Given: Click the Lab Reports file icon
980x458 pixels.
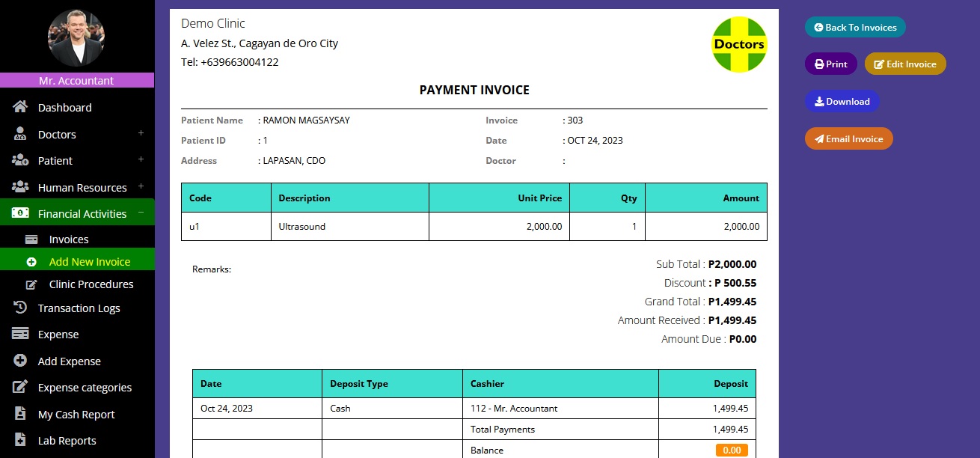Looking at the screenshot, I should pyautogui.click(x=20, y=440).
